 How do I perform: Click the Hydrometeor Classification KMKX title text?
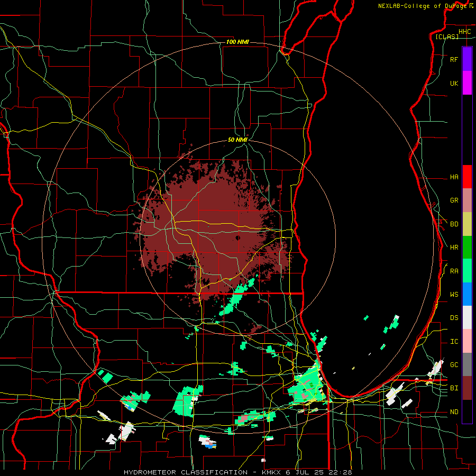tap(237, 472)
